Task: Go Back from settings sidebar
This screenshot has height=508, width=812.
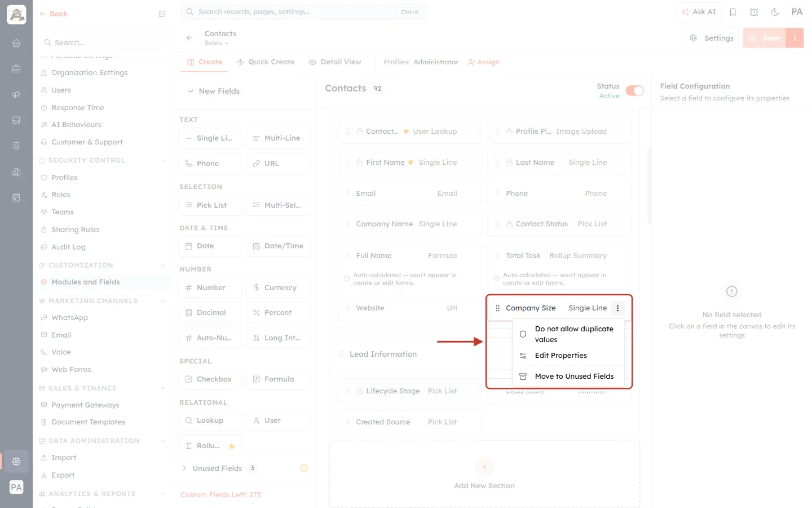Action: coord(54,14)
